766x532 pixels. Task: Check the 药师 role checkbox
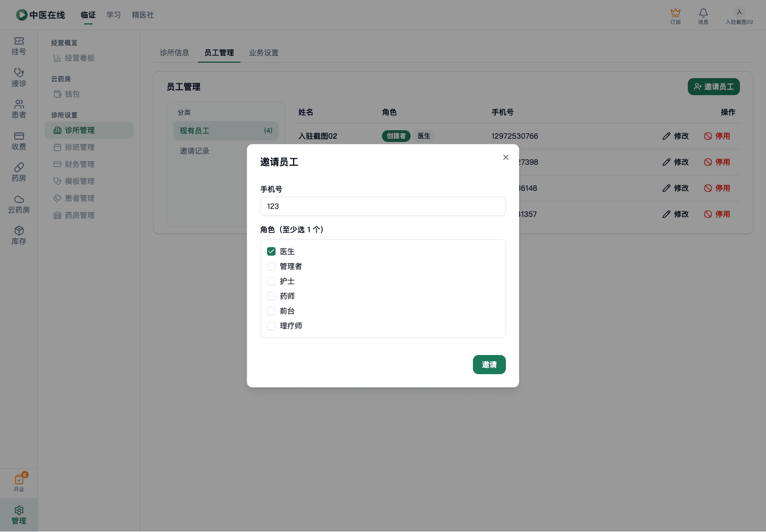click(271, 296)
